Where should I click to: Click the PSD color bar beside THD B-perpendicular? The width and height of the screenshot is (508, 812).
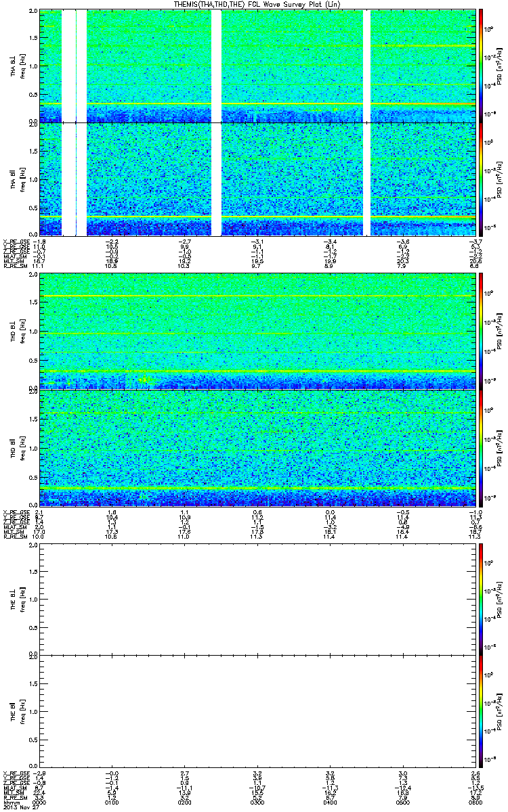(482, 330)
